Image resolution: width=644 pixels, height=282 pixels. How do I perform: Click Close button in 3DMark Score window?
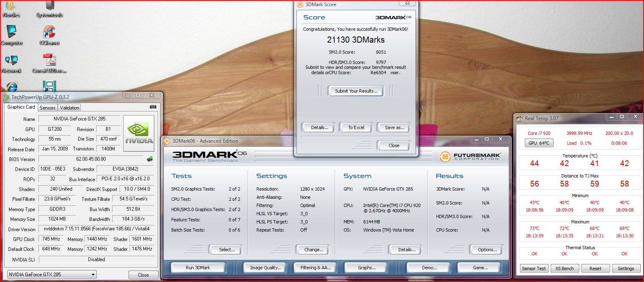click(394, 146)
